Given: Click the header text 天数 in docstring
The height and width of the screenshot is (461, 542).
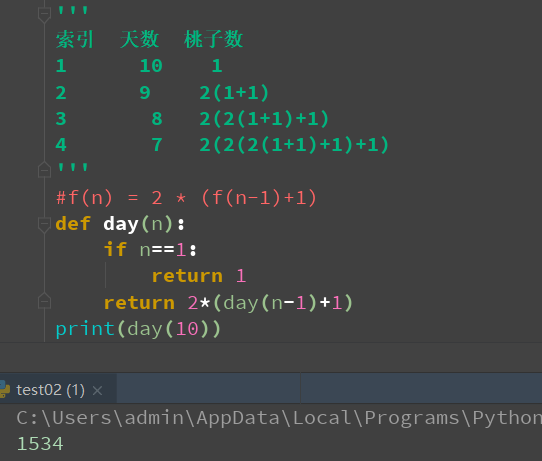Looking at the screenshot, I should coord(139,39).
